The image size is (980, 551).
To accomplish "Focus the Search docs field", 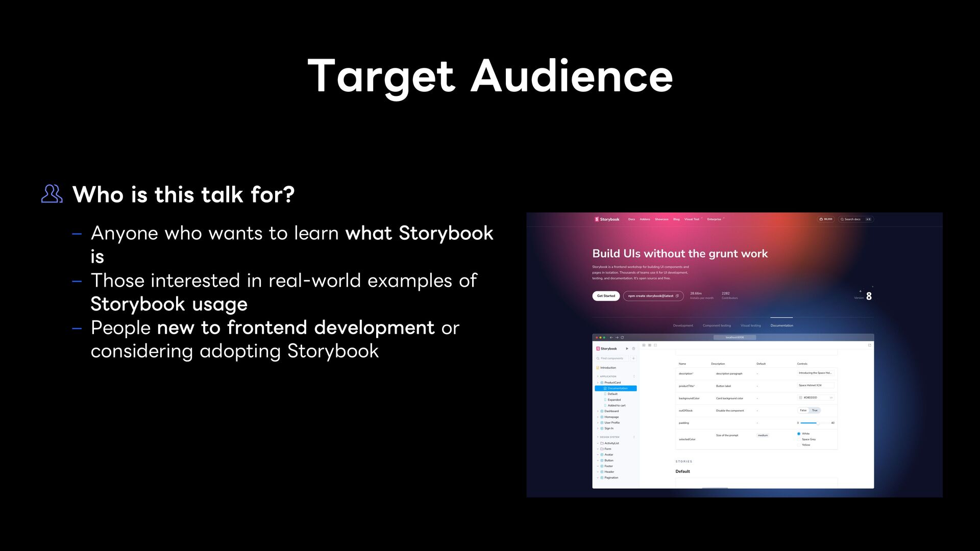I will (x=856, y=219).
